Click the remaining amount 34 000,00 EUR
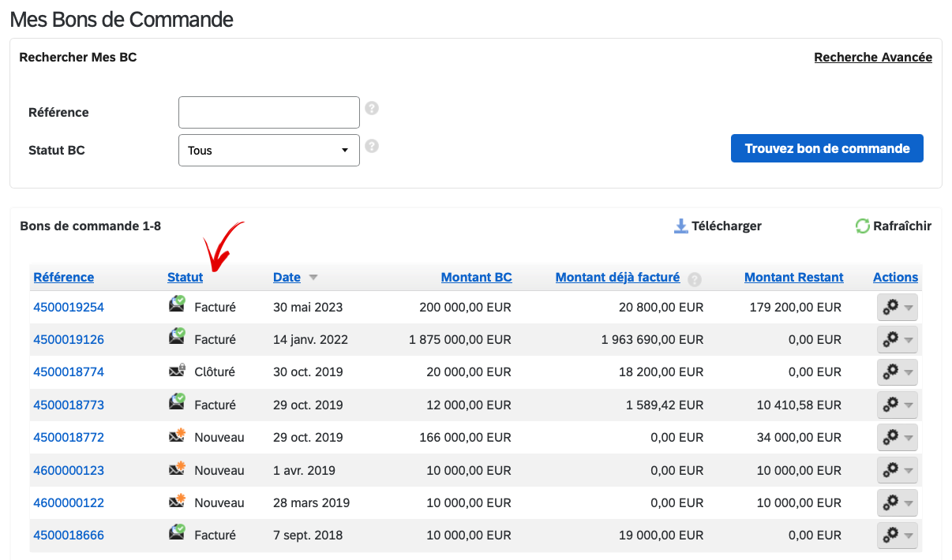 [x=799, y=437]
